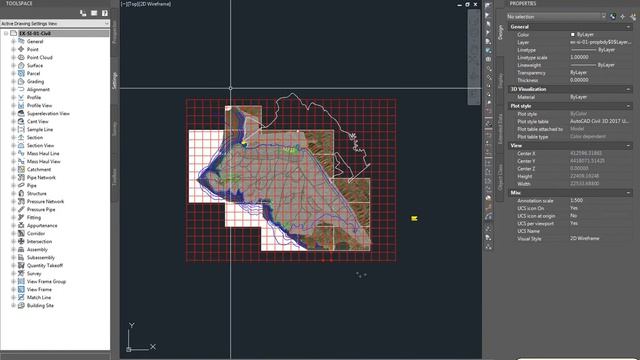Expand the Point tree node
640x360 pixels.
pyautogui.click(x=13, y=49)
